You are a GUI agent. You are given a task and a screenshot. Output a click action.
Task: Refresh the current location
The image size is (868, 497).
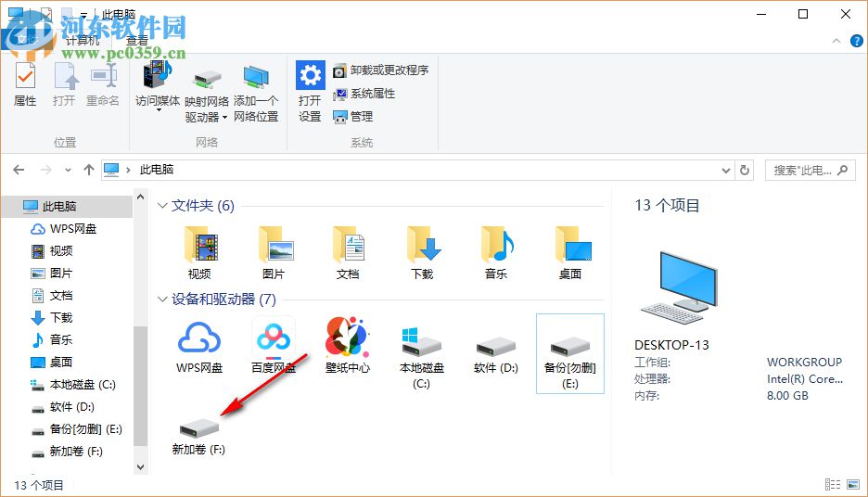(x=745, y=171)
